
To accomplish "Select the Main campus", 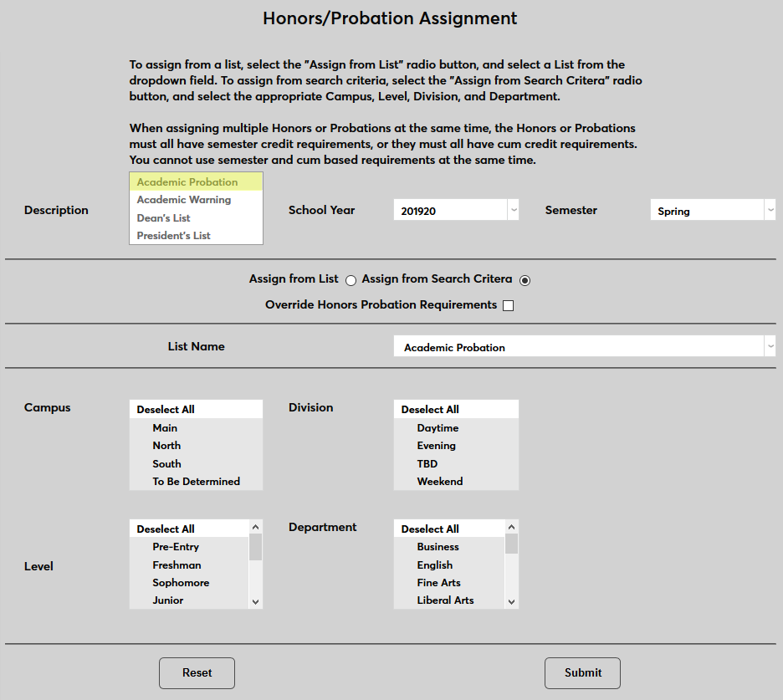I will (165, 427).
